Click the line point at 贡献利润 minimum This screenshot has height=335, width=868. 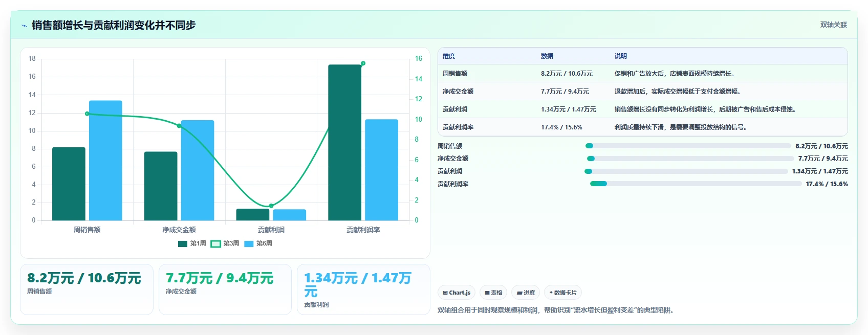click(271, 206)
